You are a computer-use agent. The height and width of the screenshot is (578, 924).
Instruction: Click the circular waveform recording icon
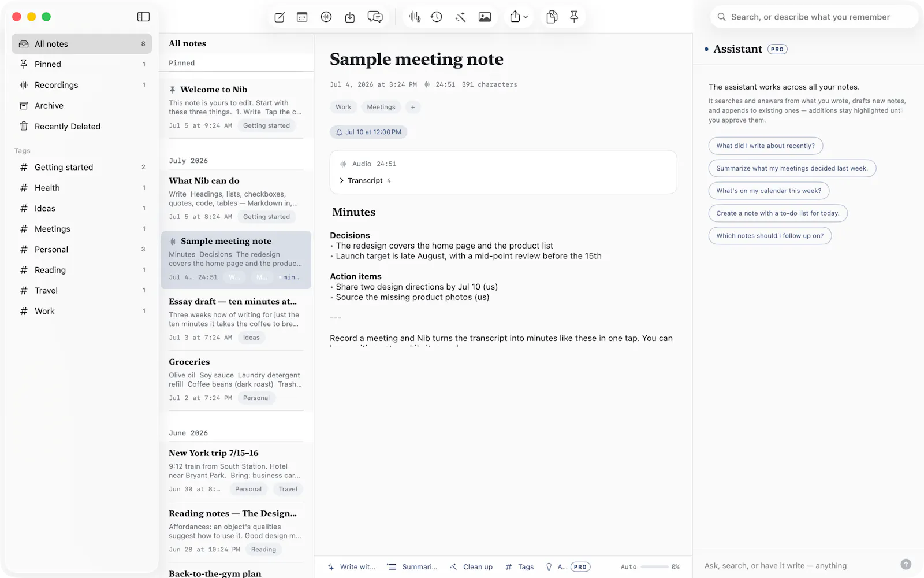coord(326,17)
